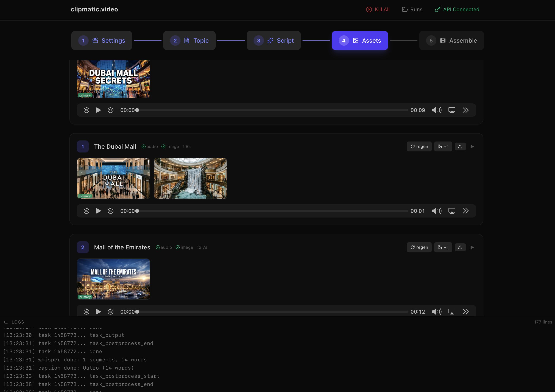Expand the extra controls chevron on Dubai Mall Secrets player
Image resolution: width=555 pixels, height=392 pixels.
point(466,110)
